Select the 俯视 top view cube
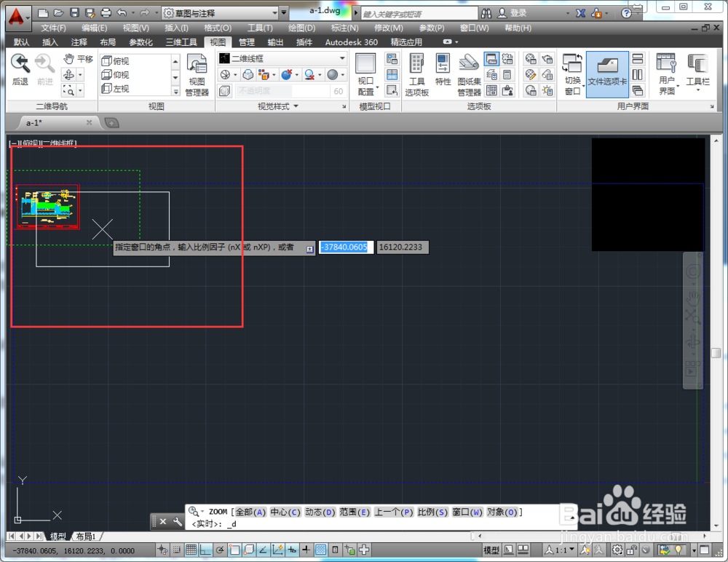The width and height of the screenshot is (728, 562). (116, 61)
